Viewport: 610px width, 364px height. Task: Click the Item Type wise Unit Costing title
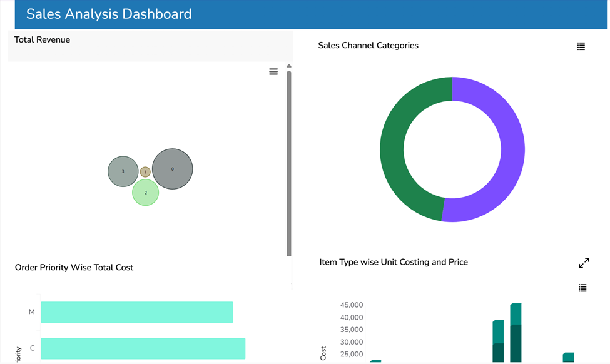coord(393,262)
